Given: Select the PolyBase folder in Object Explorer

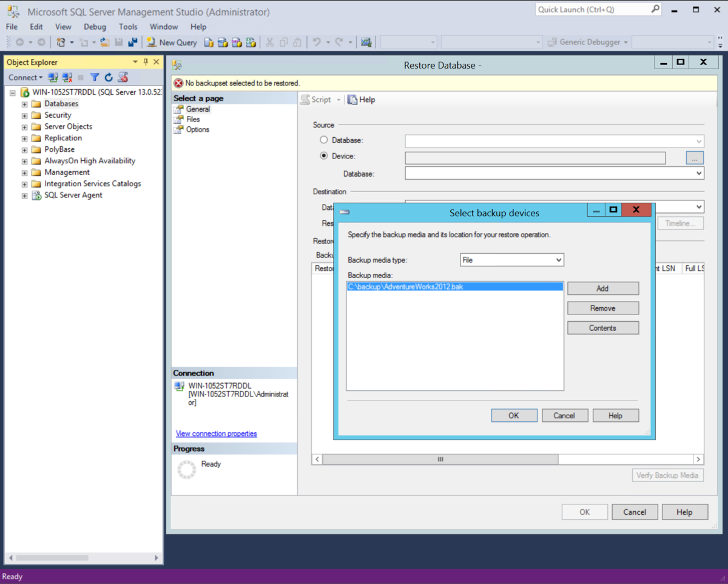Looking at the screenshot, I should 59,149.
